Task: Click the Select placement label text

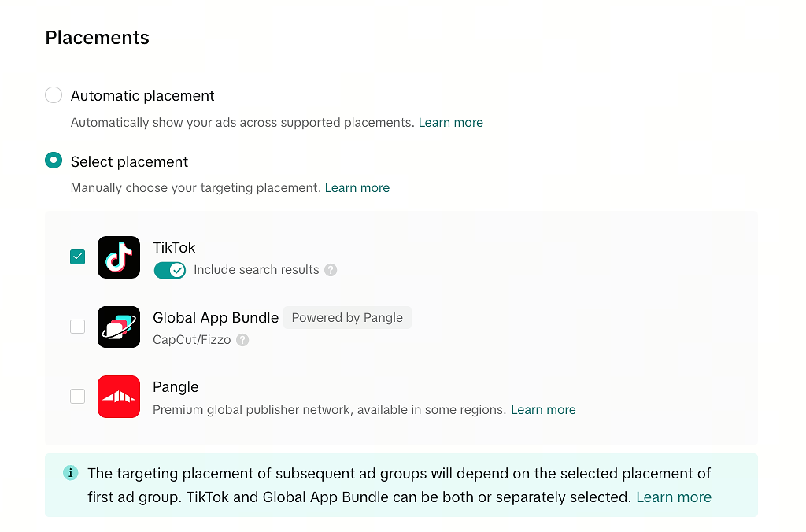Action: (x=129, y=162)
